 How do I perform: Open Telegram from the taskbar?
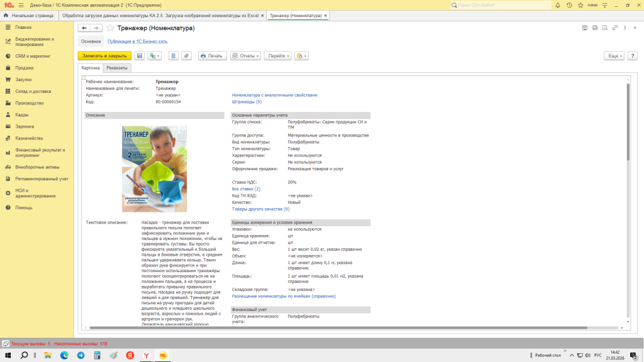tap(81, 356)
